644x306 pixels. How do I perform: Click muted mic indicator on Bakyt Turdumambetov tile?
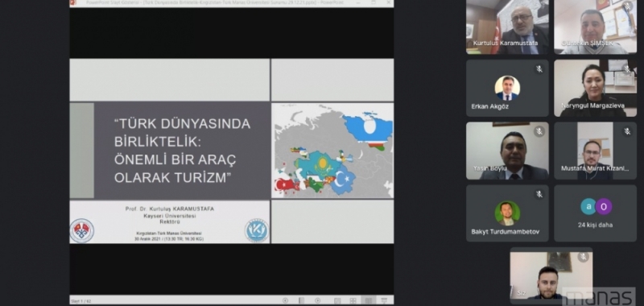(x=539, y=194)
